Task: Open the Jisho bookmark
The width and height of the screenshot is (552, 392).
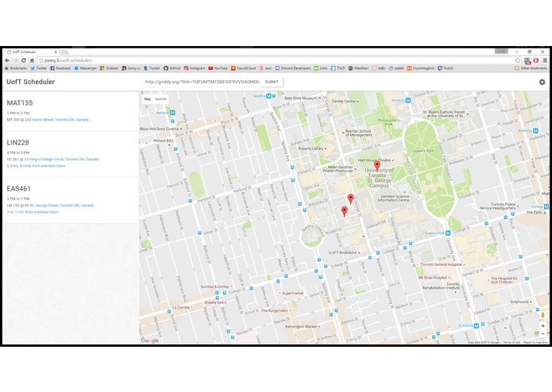Action: (321, 68)
